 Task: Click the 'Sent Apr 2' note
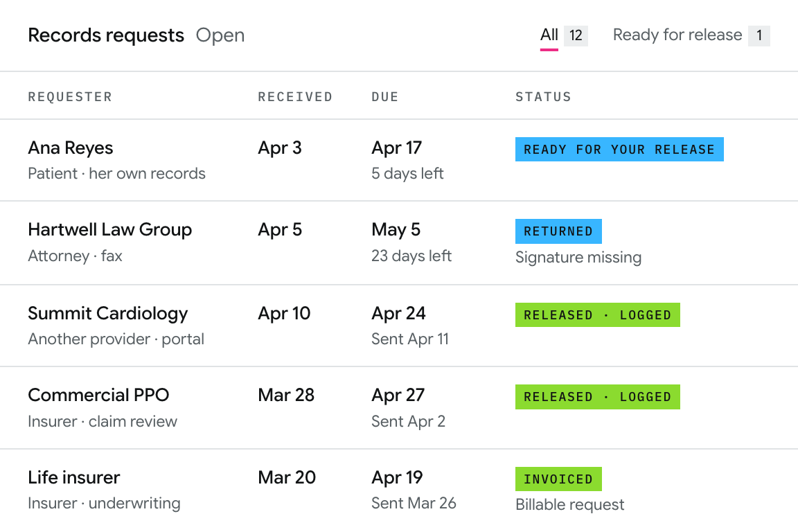[408, 422]
